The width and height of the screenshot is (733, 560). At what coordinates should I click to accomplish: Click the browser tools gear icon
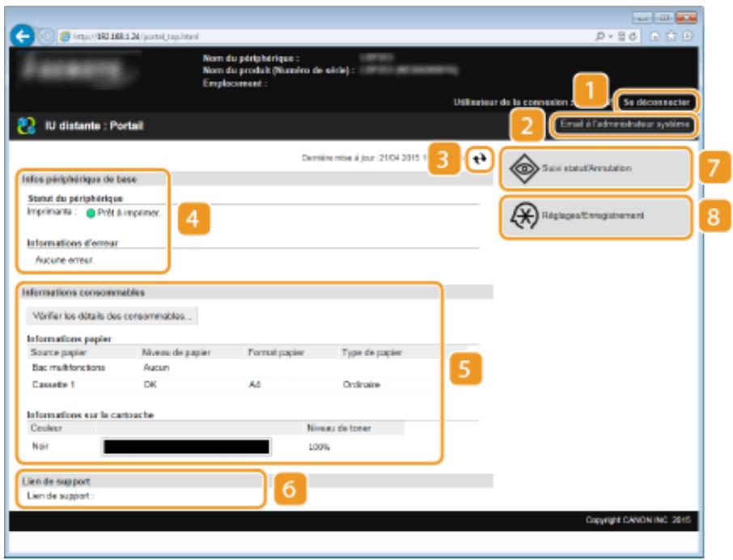(x=687, y=36)
